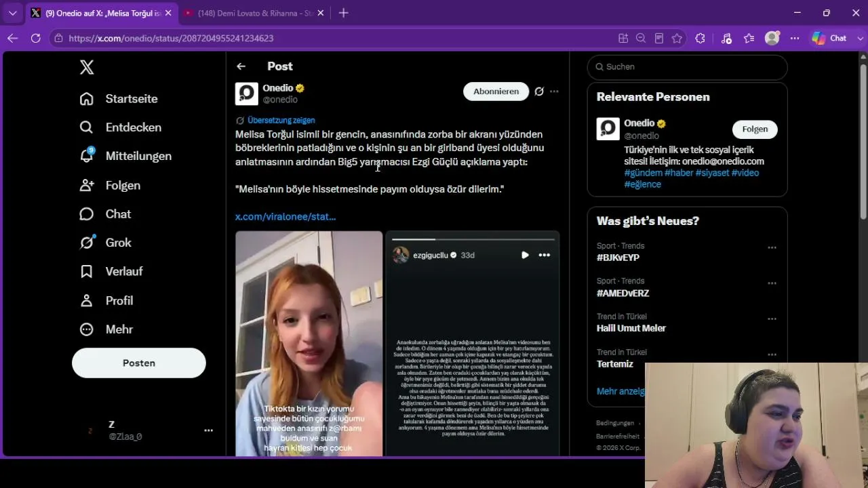Go back one page in browser
Viewport: 868px width, 488px height.
tap(13, 39)
